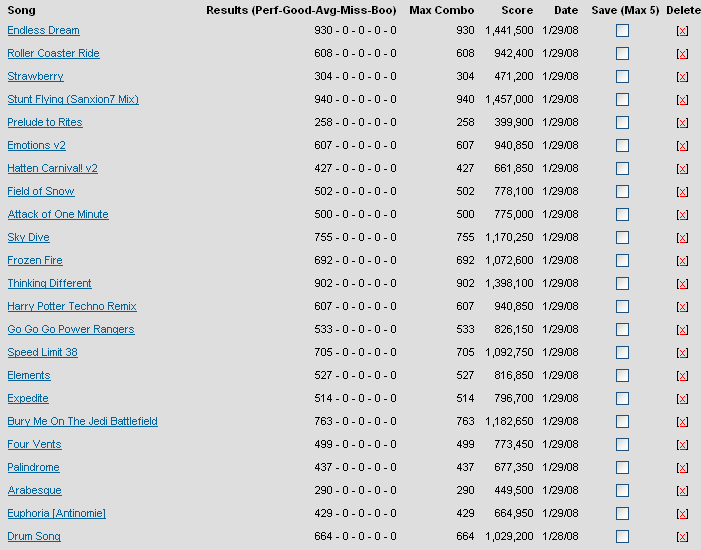Mark Elements score to be saved
The width and height of the screenshot is (701, 550).
[622, 376]
